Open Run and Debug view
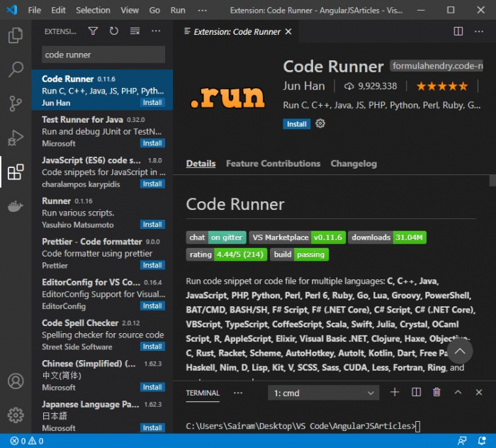 pos(16,138)
